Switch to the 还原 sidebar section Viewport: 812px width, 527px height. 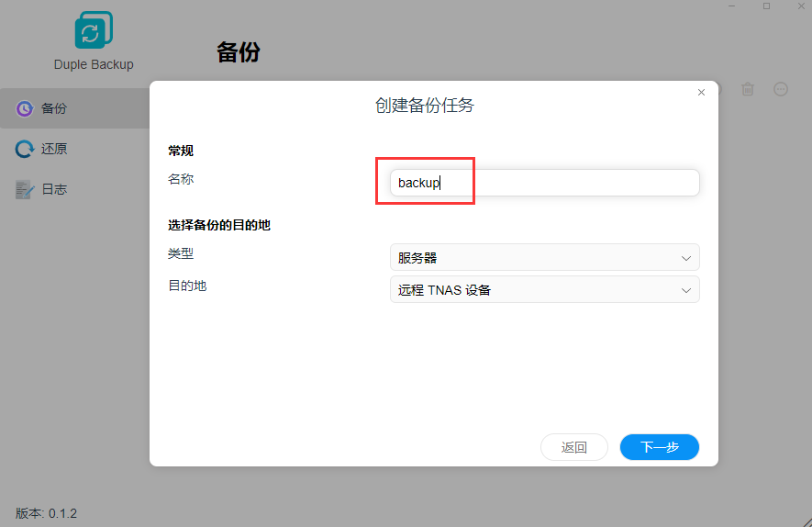(x=54, y=149)
